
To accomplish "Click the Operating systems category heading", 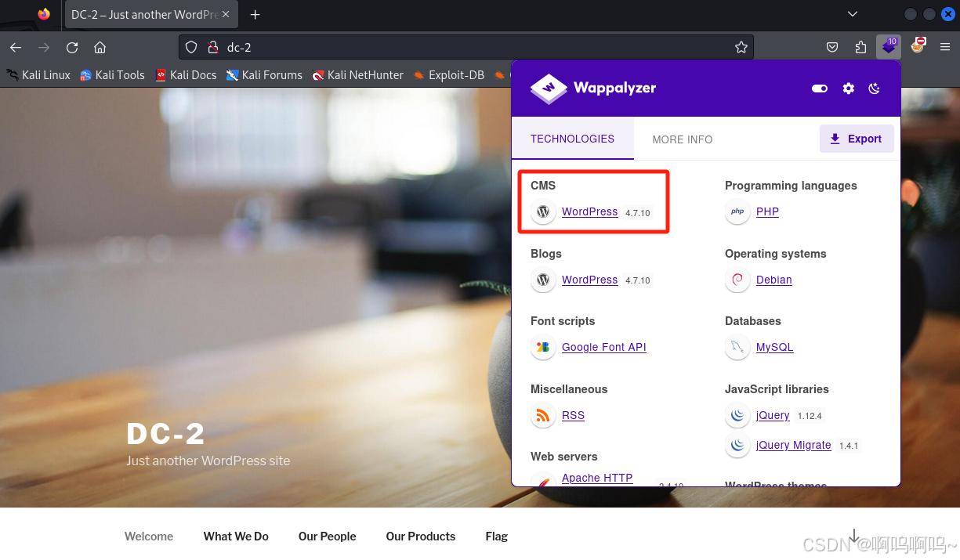I will point(775,254).
